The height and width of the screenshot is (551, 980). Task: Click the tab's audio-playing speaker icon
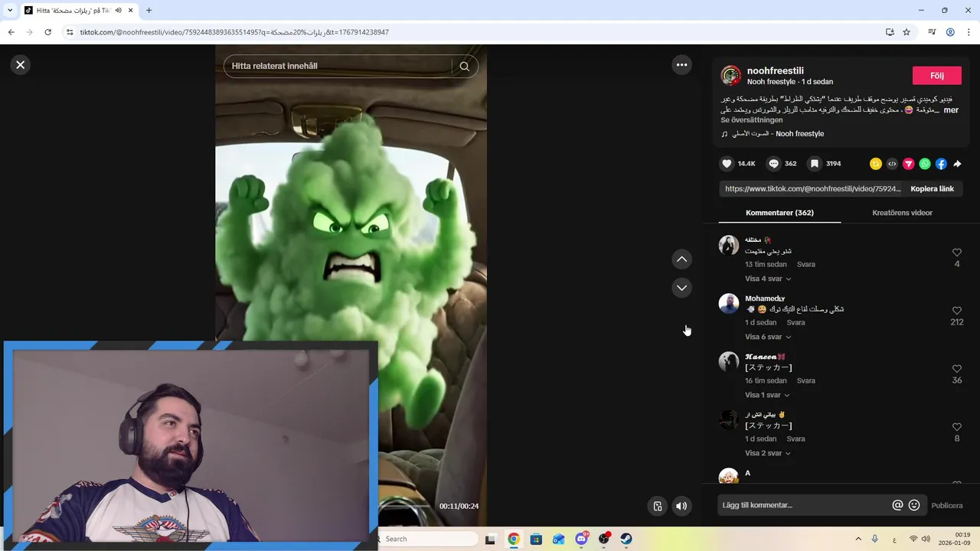[x=118, y=11]
